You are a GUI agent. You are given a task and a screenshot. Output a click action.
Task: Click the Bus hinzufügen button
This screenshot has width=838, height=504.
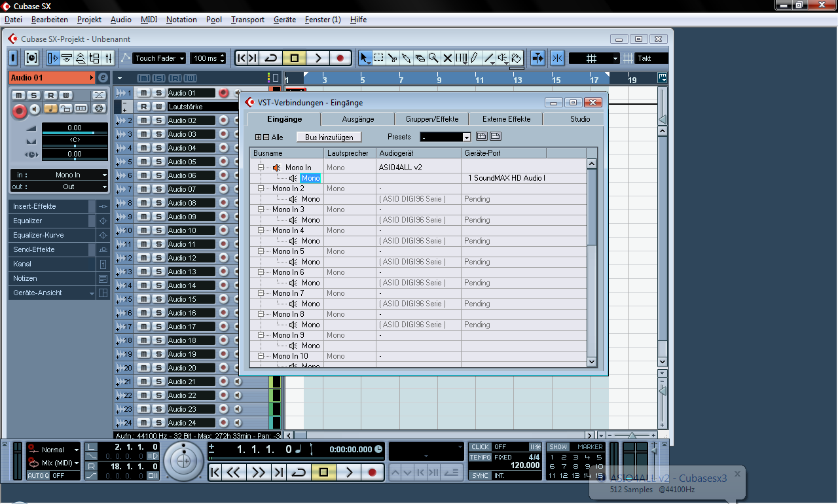[329, 137]
